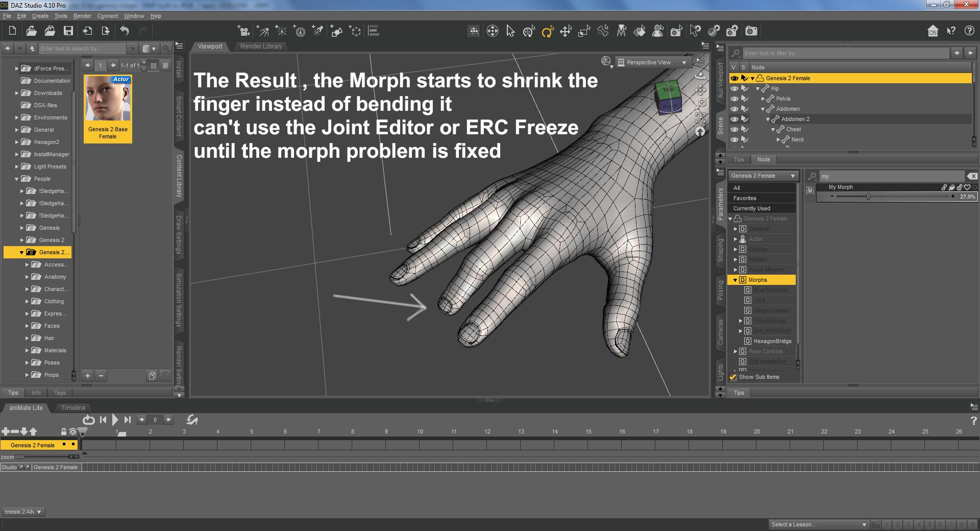Open the Joint Editor bone tool
The image size is (980, 531).
pos(602,31)
